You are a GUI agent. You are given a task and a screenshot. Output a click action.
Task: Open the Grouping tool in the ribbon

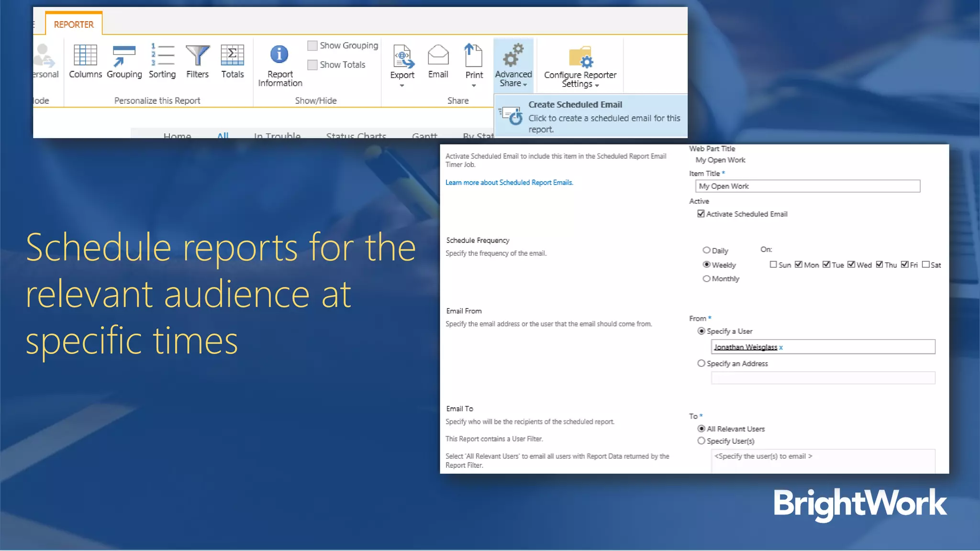[x=124, y=61]
